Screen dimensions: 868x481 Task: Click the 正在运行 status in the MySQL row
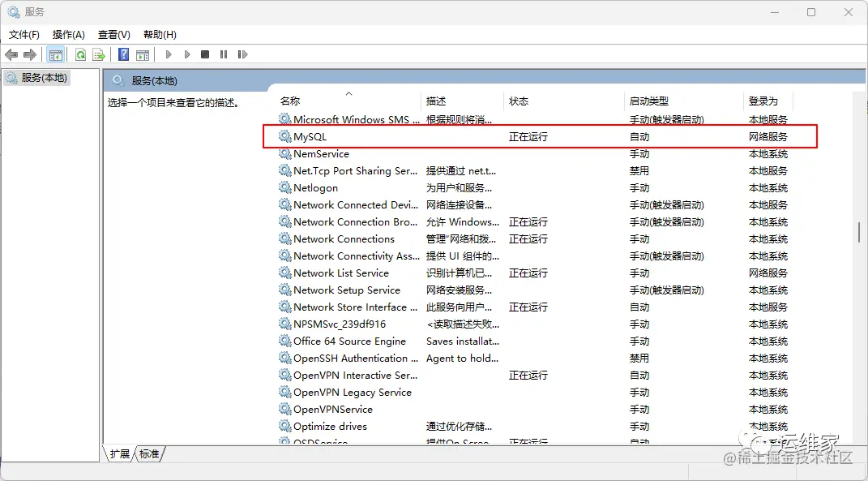click(x=528, y=136)
